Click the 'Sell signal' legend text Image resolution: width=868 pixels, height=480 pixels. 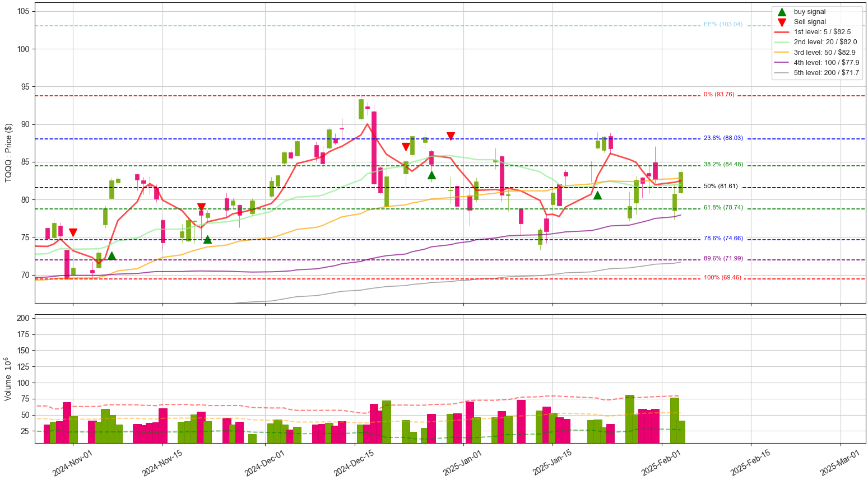click(x=810, y=22)
